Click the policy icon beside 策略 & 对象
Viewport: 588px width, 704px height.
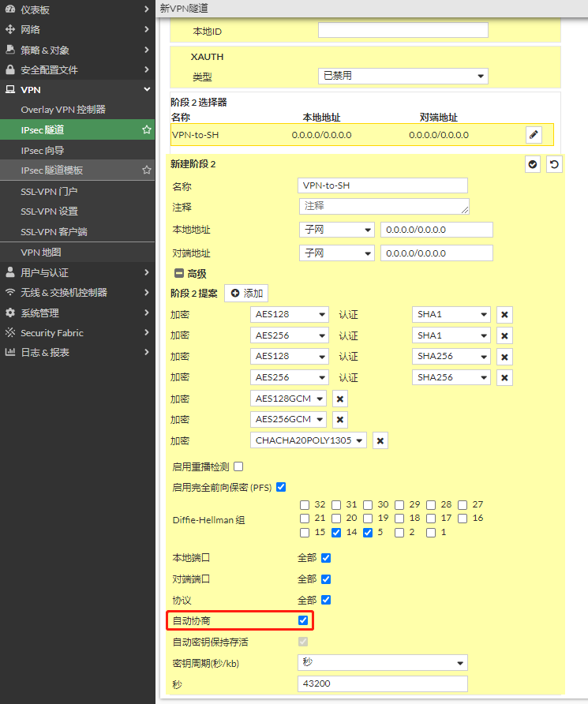tap(10, 50)
